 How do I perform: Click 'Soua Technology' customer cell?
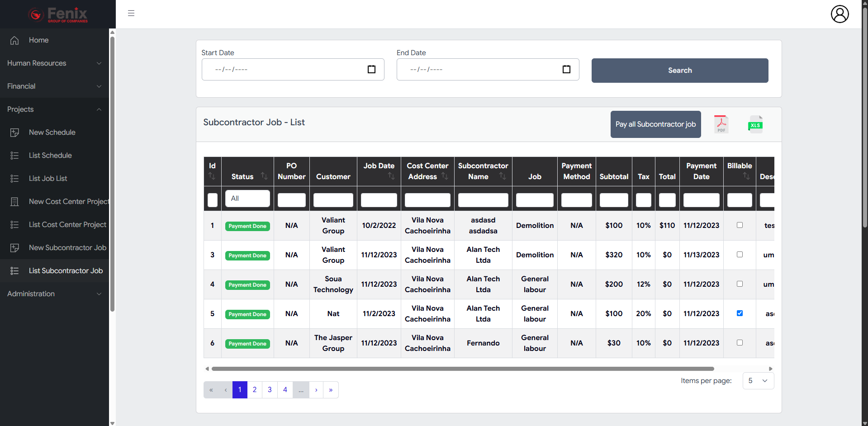point(333,284)
